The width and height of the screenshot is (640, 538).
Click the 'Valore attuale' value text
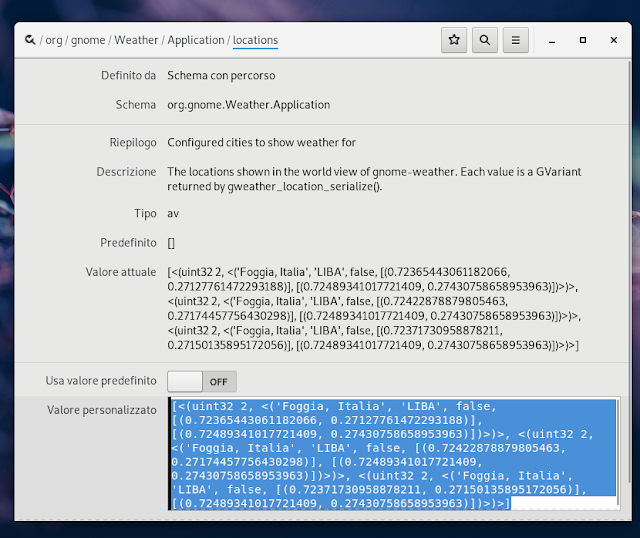coord(374,309)
